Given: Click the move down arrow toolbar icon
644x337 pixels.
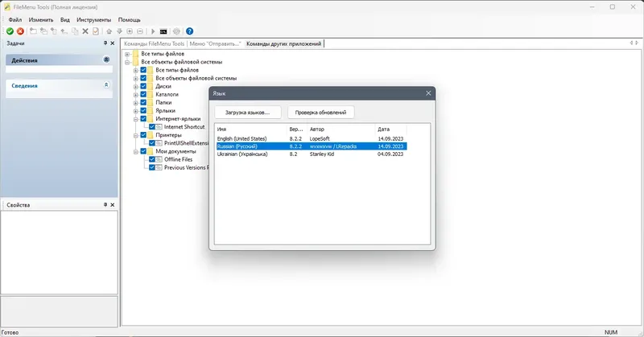Looking at the screenshot, I should pyautogui.click(x=119, y=31).
